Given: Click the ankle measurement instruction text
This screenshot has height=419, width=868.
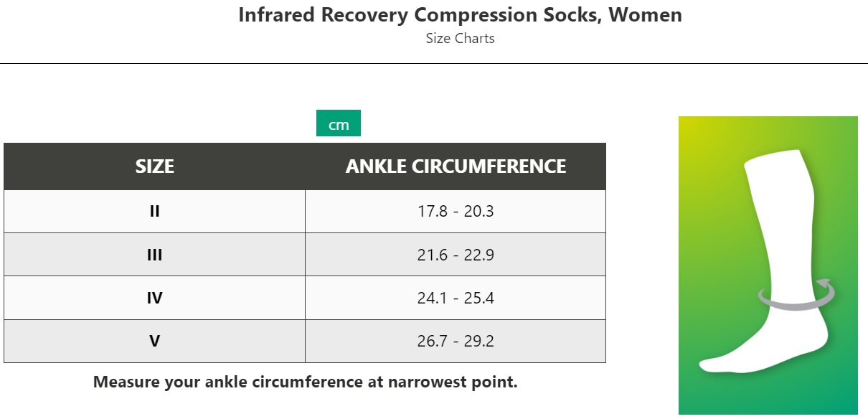Looking at the screenshot, I should coord(306,382).
